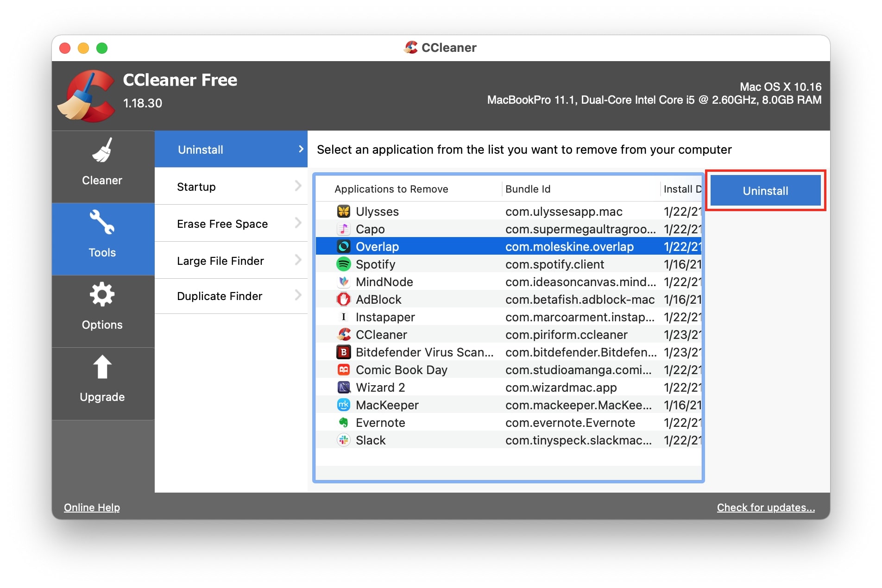Screen dimensions: 882x588
Task: Click bundle id com.moleskine.overlap
Action: [569, 247]
